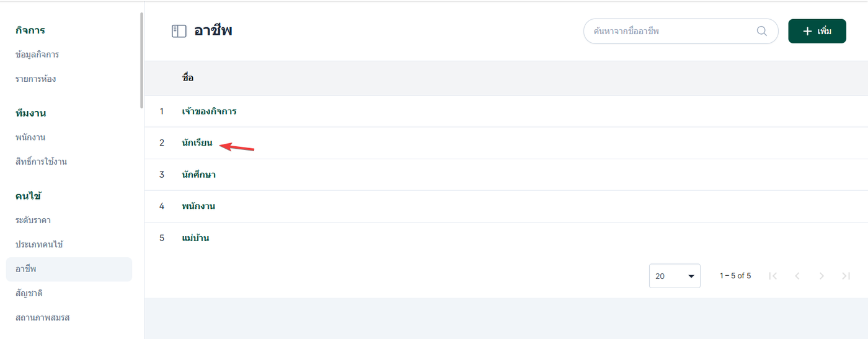This screenshot has width=868, height=339.
Task: Select สัญชาติ in the sidebar
Action: coord(29,293)
